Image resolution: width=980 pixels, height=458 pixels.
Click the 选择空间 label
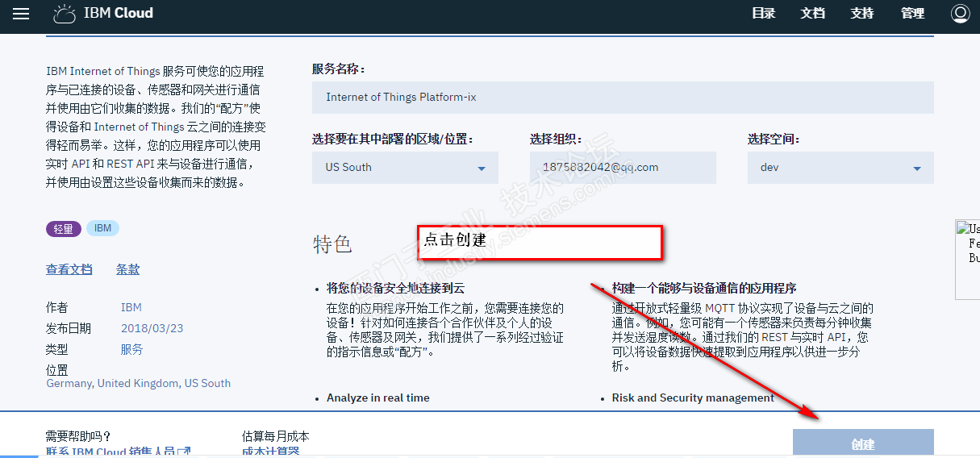(774, 139)
